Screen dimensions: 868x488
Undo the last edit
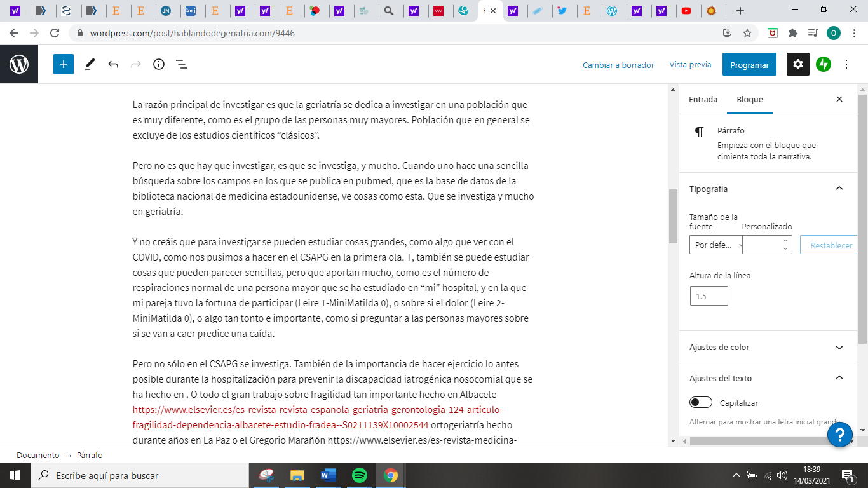pos(113,64)
